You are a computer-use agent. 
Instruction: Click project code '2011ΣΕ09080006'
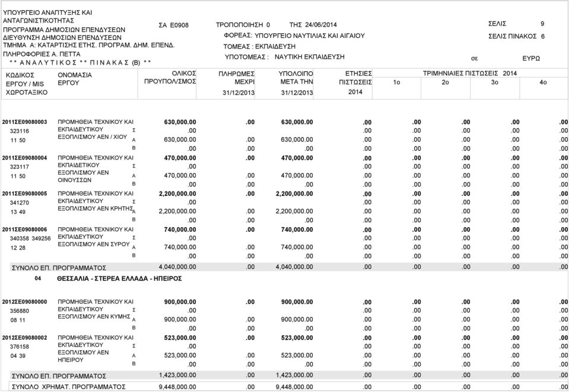pyautogui.click(x=25, y=229)
